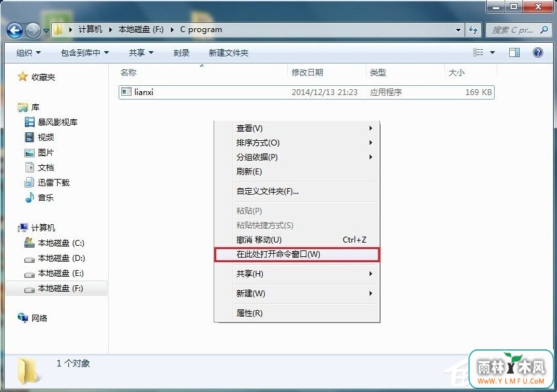Click the 刻录 toolbar button

pyautogui.click(x=181, y=53)
